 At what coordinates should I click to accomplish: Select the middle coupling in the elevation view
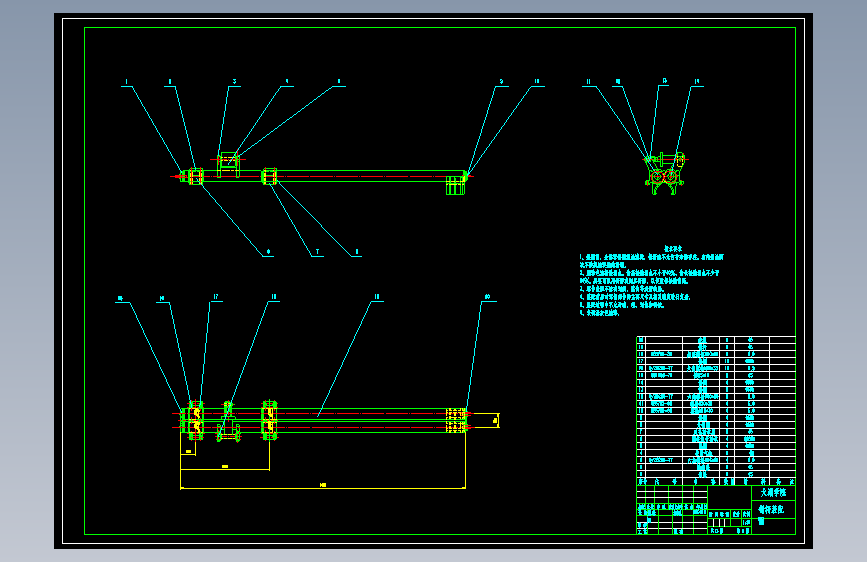(269, 176)
